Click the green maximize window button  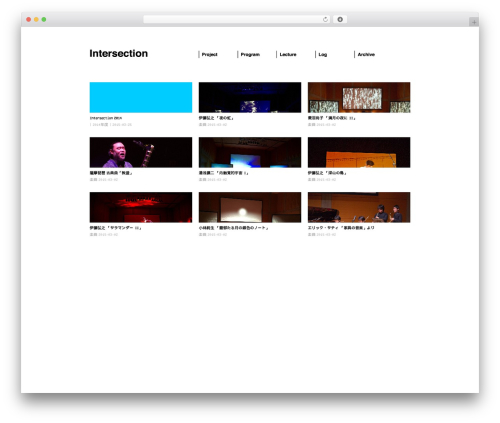(x=44, y=20)
